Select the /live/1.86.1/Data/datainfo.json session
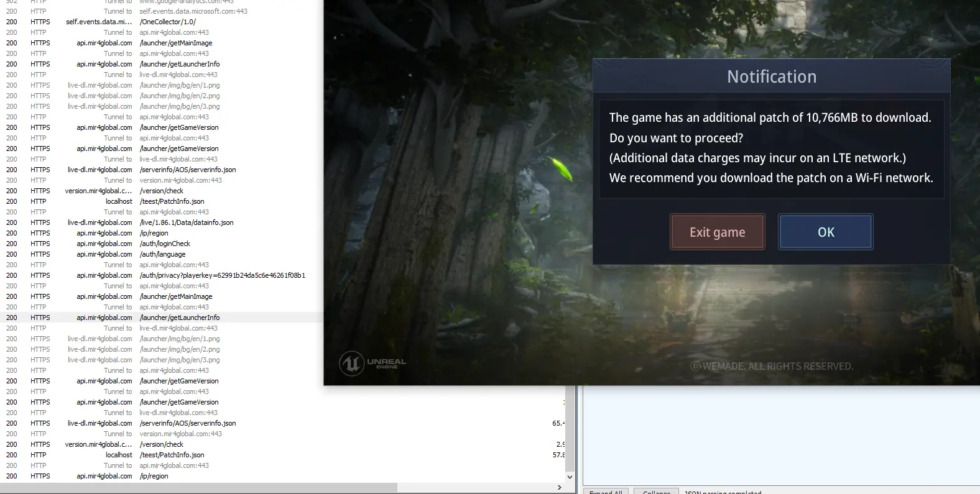The width and height of the screenshot is (980, 494). 162,222
